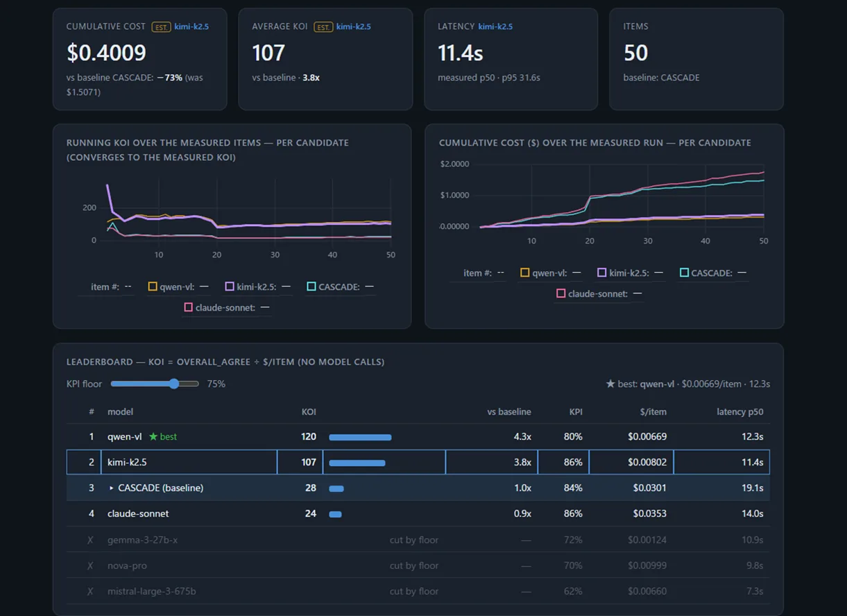Viewport: 847px width, 616px height.
Task: Click the KOI bar in the CASCADE row
Action: [336, 488]
